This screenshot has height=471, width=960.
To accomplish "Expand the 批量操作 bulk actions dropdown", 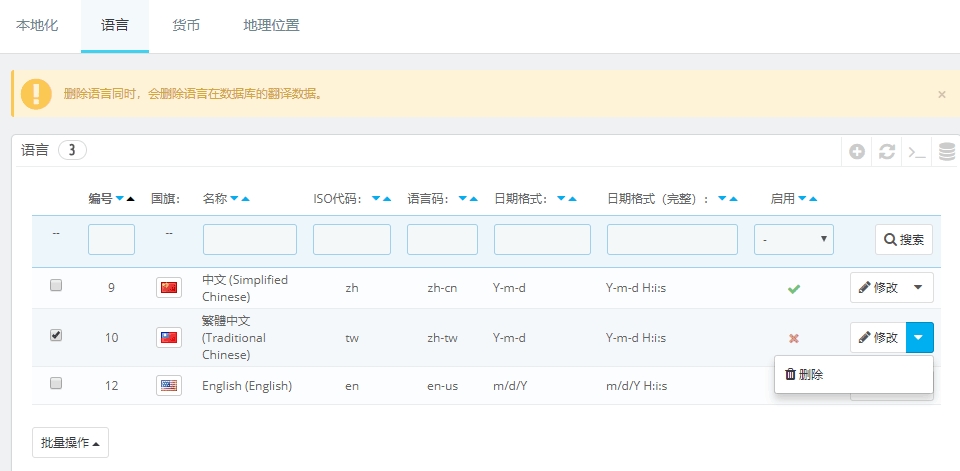I will 70,443.
